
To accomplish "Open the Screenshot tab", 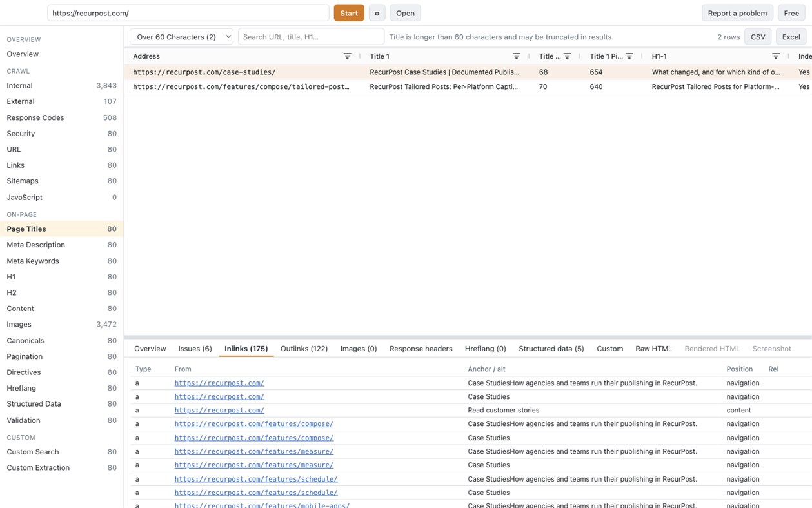I will click(771, 349).
